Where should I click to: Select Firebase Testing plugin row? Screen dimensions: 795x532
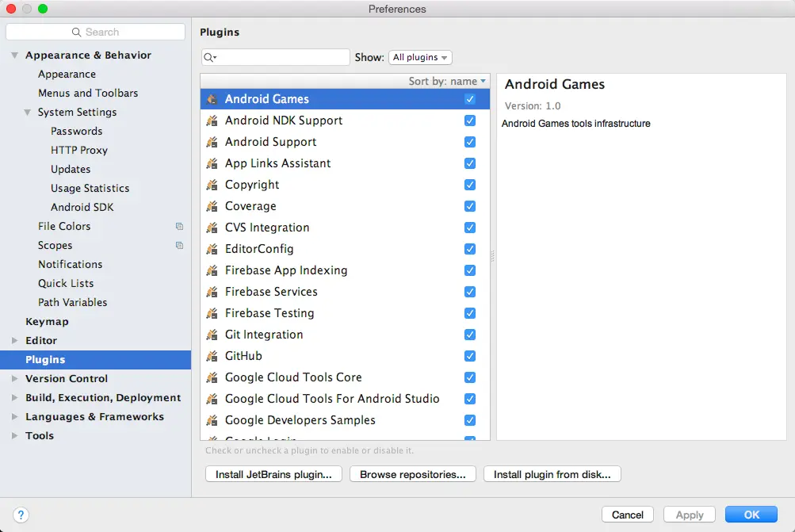coord(346,313)
